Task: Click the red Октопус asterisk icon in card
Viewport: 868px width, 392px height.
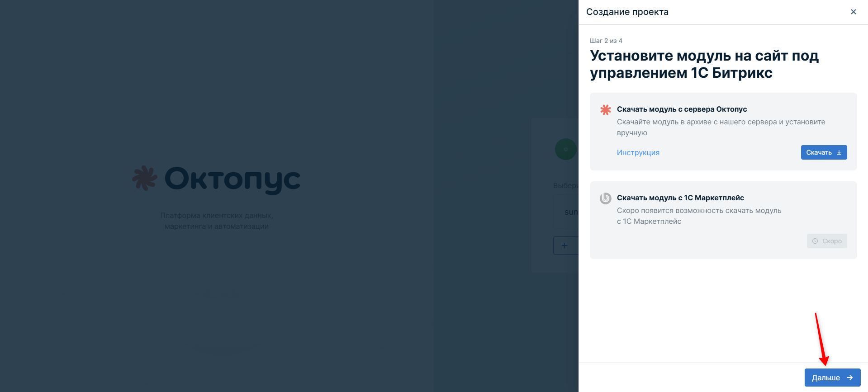Action: (605, 109)
